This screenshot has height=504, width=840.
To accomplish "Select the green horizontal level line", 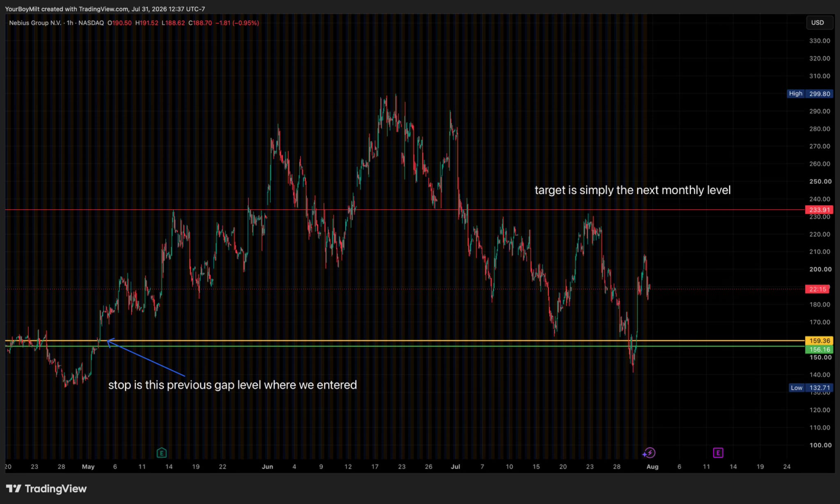I will click(405, 346).
